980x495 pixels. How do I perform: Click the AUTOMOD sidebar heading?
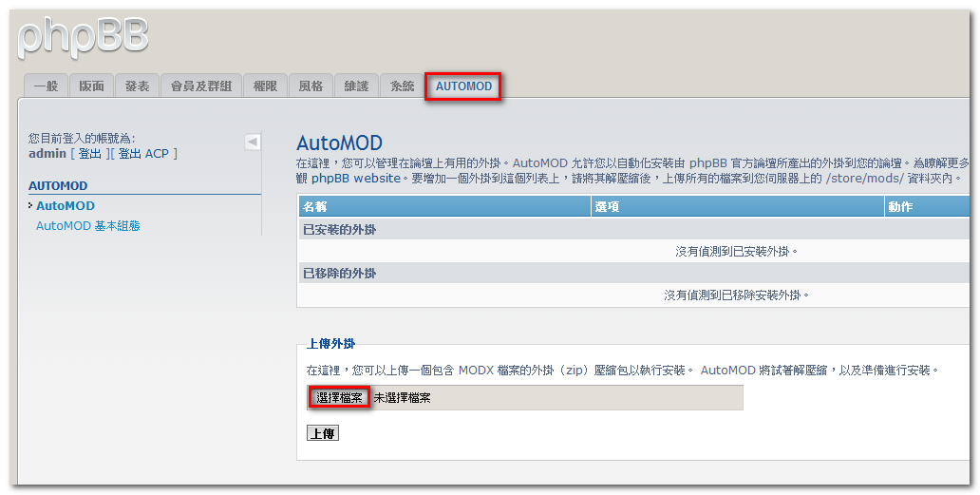click(x=58, y=185)
